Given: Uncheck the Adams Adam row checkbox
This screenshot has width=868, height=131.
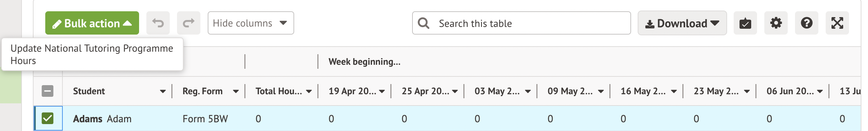Looking at the screenshot, I should point(47,118).
